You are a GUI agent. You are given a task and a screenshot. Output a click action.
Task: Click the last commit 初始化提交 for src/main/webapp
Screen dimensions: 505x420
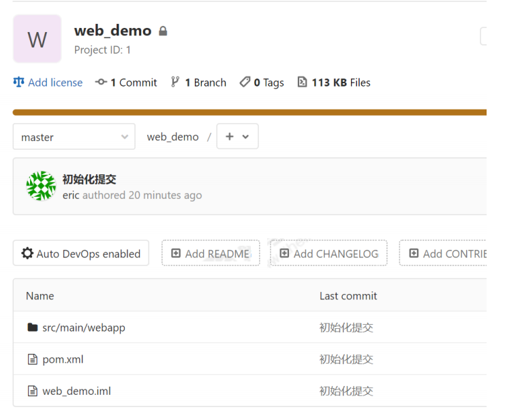pyautogui.click(x=346, y=327)
